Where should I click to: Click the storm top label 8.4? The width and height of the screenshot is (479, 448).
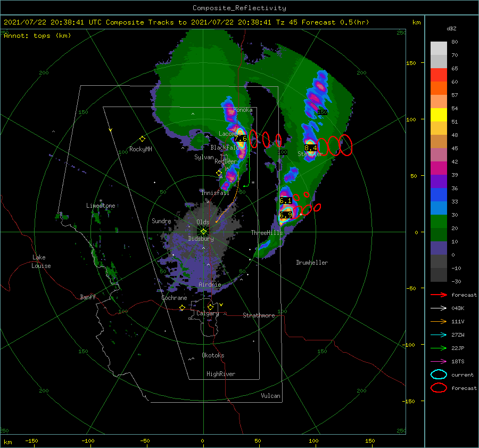[x=310, y=148]
